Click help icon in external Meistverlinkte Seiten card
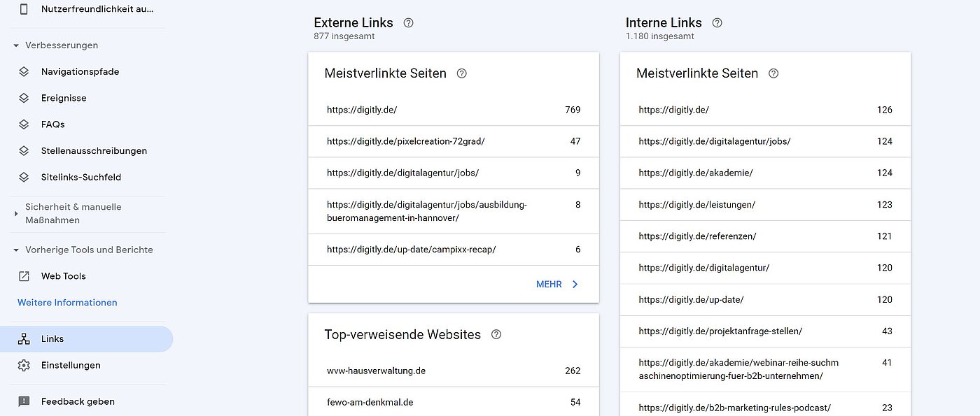The width and height of the screenshot is (980, 416). click(x=461, y=73)
